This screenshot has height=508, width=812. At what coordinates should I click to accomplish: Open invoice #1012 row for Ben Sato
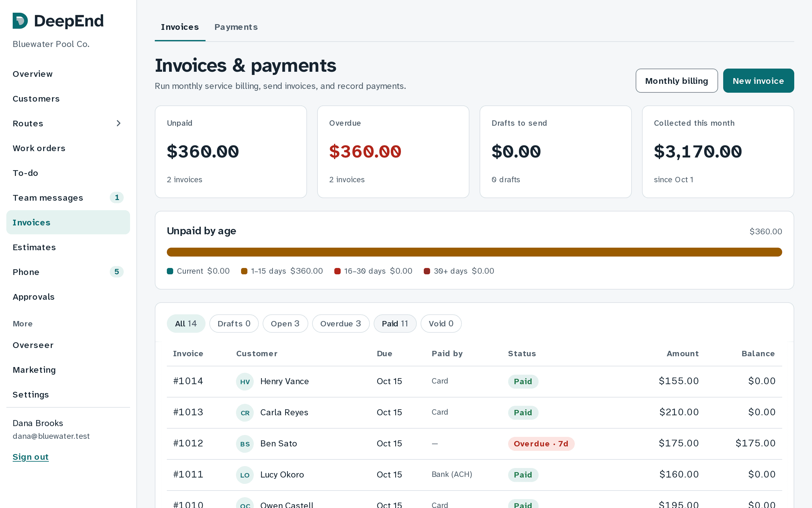coord(475,444)
